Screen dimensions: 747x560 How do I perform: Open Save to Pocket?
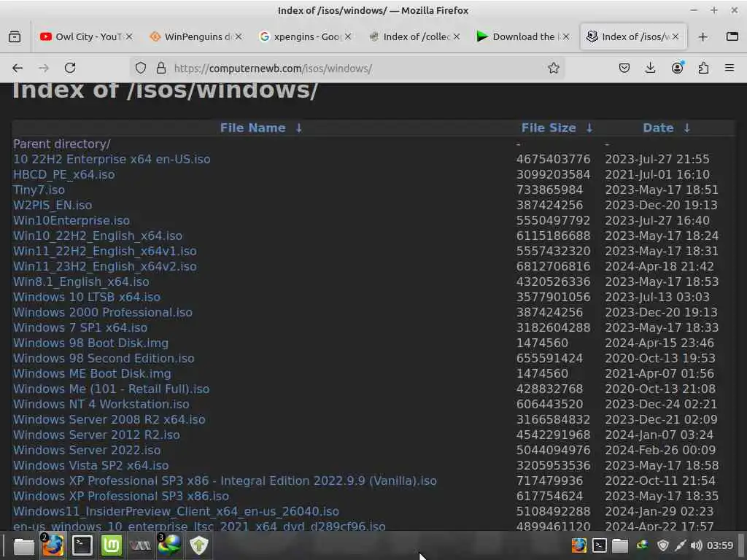[624, 68]
